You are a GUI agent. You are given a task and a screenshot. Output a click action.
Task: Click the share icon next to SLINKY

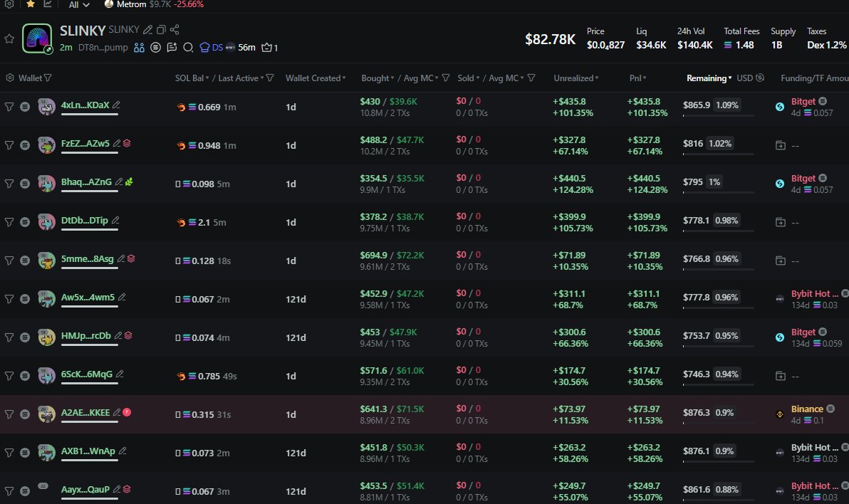coord(175,30)
